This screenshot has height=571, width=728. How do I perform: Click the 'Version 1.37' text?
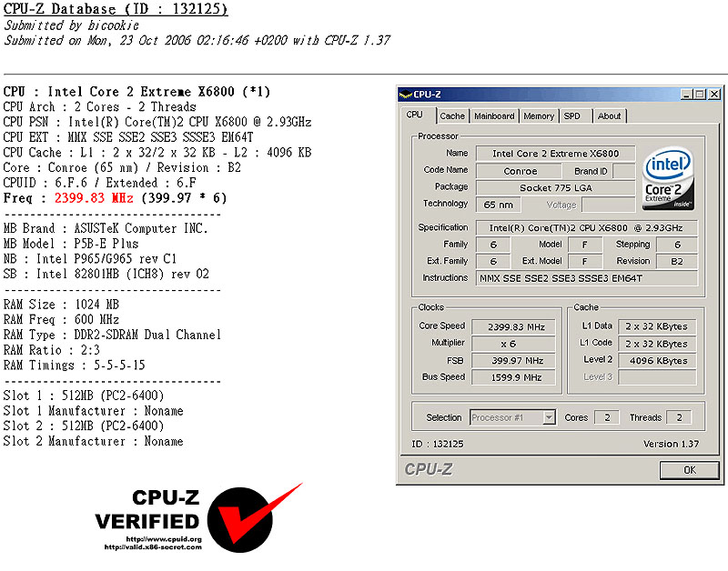[671, 444]
